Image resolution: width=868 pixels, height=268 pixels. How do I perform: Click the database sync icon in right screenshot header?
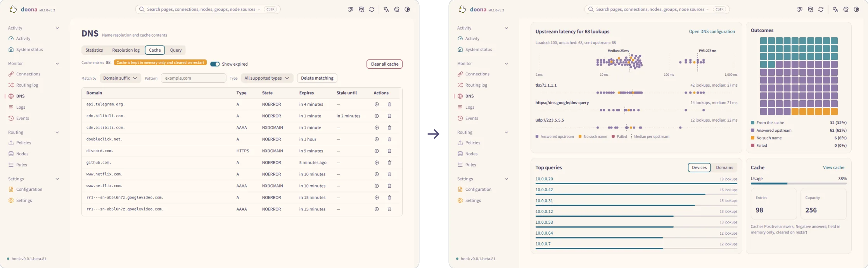click(x=810, y=9)
